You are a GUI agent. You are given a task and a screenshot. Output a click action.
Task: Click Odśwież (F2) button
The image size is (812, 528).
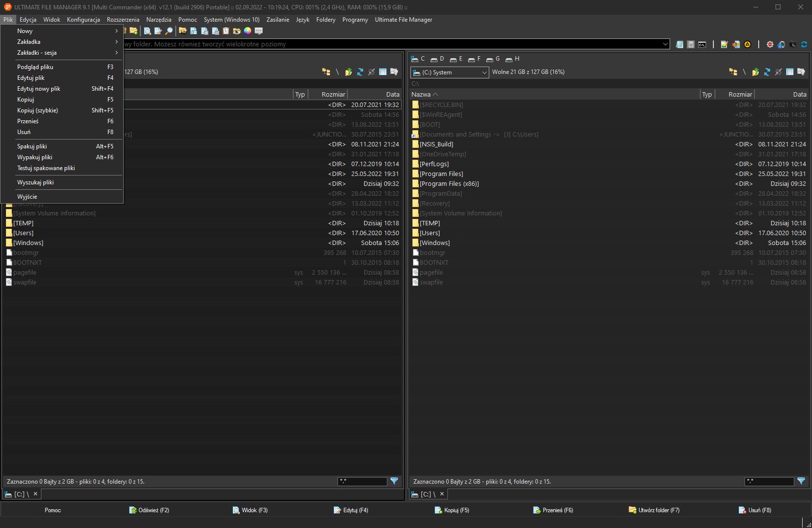(x=149, y=510)
